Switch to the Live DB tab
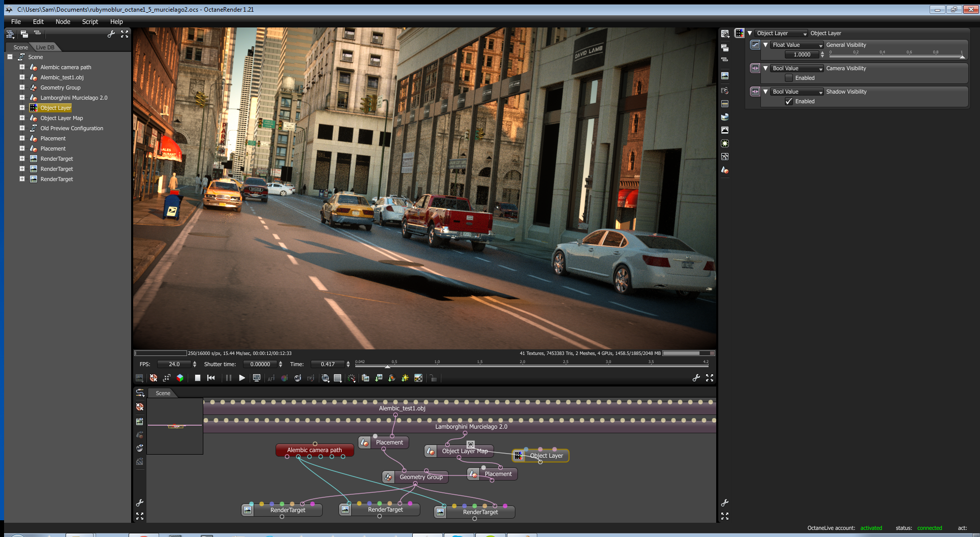This screenshot has width=980, height=537. 45,47
